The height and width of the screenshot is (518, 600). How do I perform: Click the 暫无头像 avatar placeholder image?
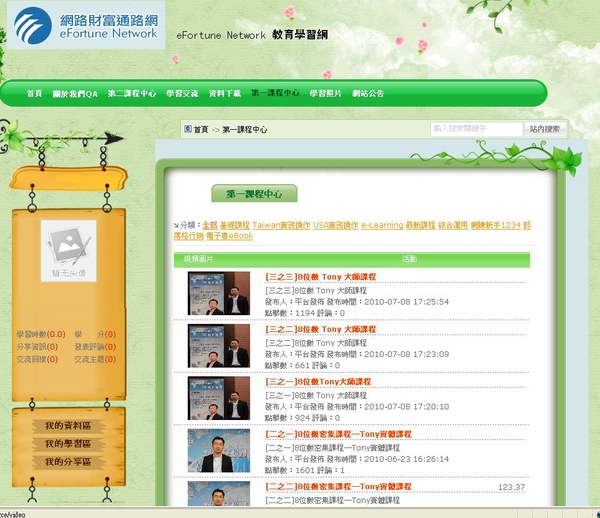point(68,251)
